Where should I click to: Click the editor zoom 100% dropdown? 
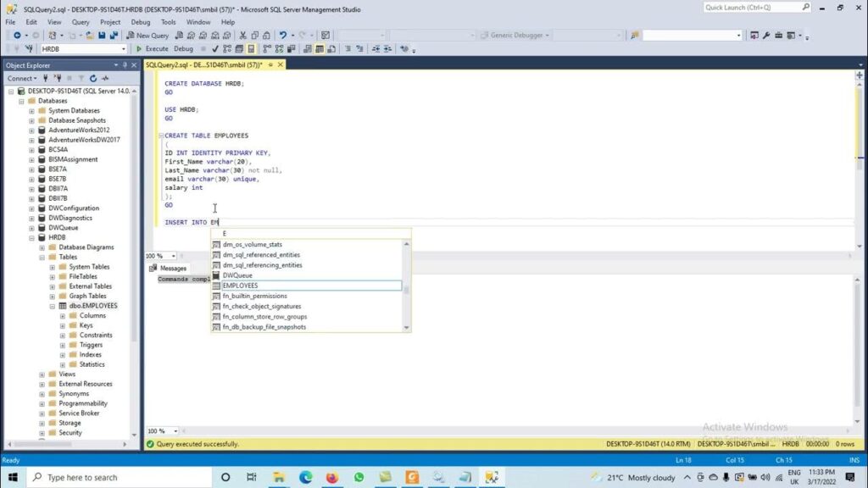click(161, 256)
